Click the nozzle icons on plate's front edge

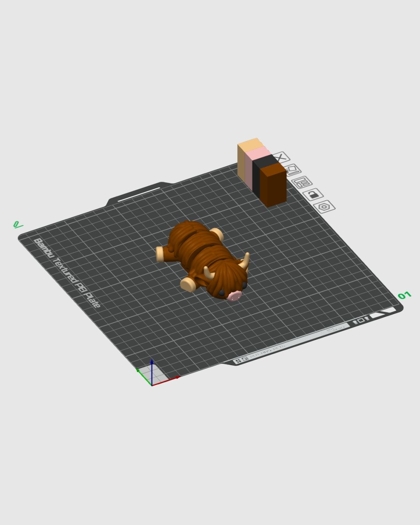[x=361, y=321]
